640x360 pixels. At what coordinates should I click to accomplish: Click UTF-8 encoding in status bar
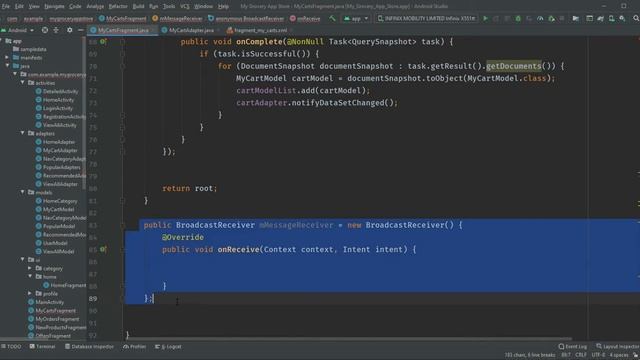[x=598, y=355]
